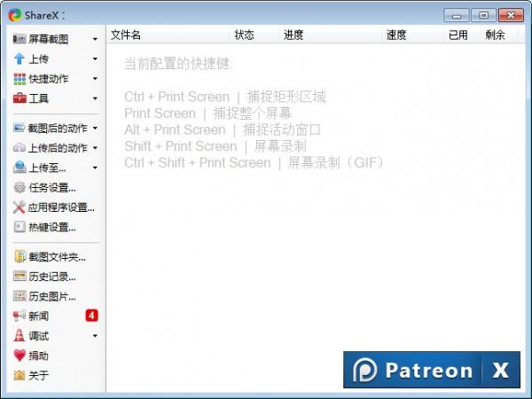The image size is (532, 399).
Task: Open the 调试 debug menu label
Action: point(38,335)
